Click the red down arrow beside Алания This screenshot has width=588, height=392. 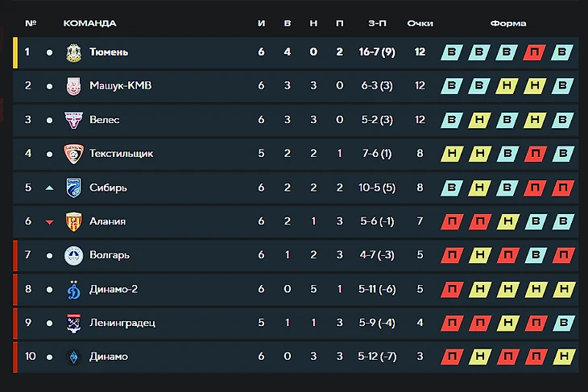tap(49, 222)
